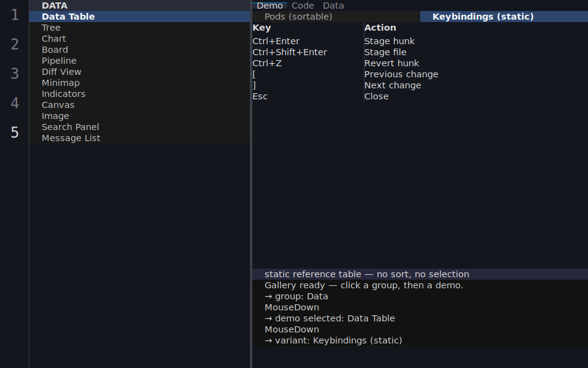Open the Tree demo
The height and width of the screenshot is (368, 588).
click(x=140, y=28)
